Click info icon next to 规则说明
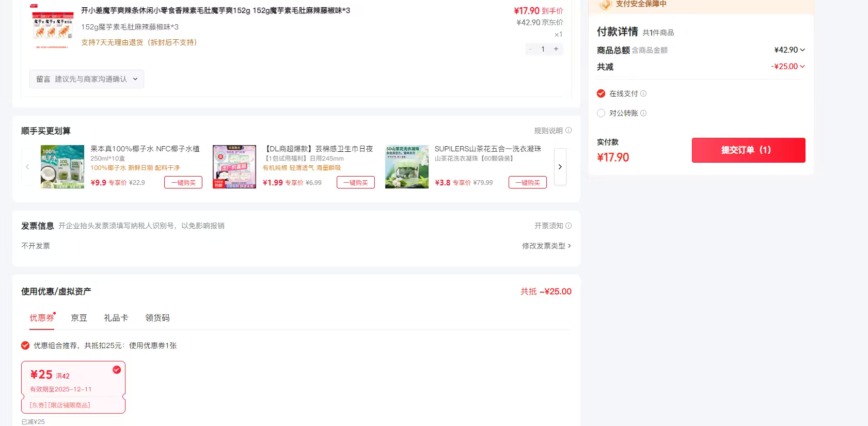Viewport: 868px width, 426px height. [x=569, y=131]
